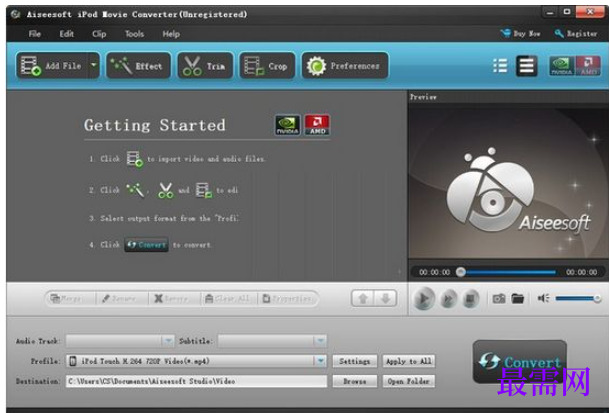
Task: Mute the preview with the speaker icon
Action: tap(543, 298)
